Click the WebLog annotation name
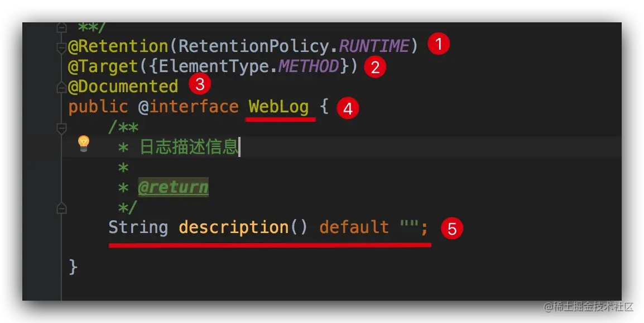 [x=279, y=107]
